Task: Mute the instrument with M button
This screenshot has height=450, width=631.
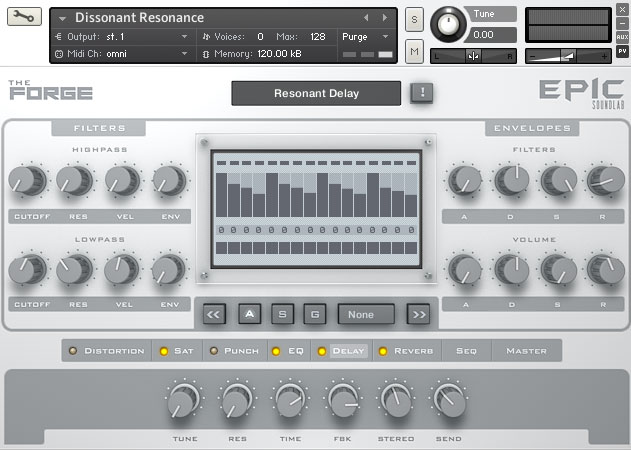Action: click(414, 51)
